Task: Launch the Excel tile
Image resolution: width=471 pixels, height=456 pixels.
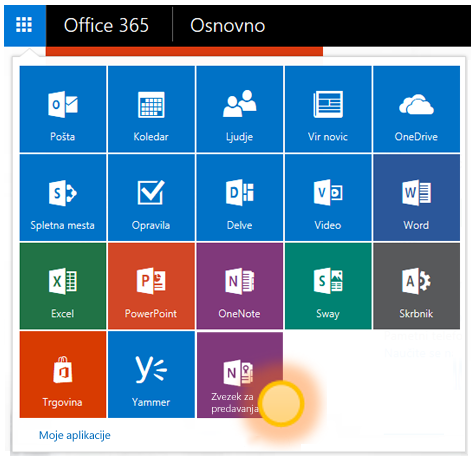Action: pyautogui.click(x=63, y=286)
